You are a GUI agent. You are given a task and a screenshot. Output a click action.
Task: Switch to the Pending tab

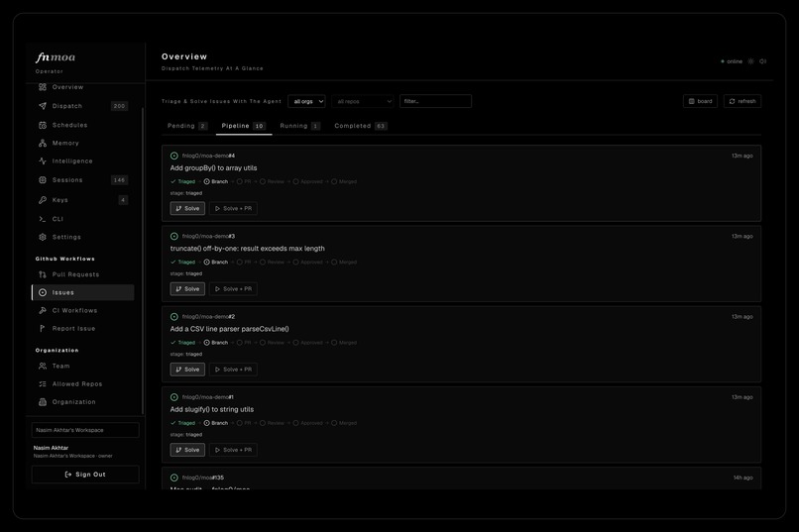point(187,126)
